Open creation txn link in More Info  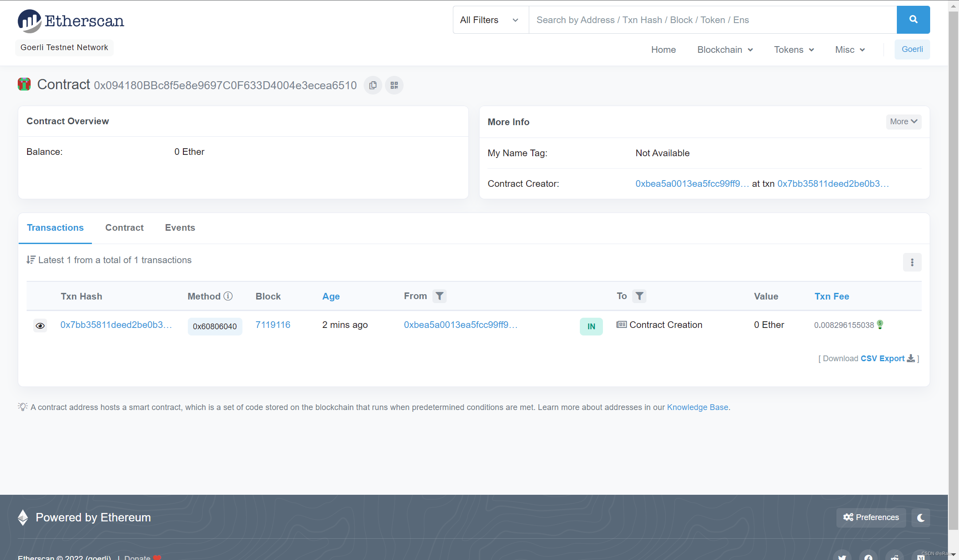(x=833, y=184)
